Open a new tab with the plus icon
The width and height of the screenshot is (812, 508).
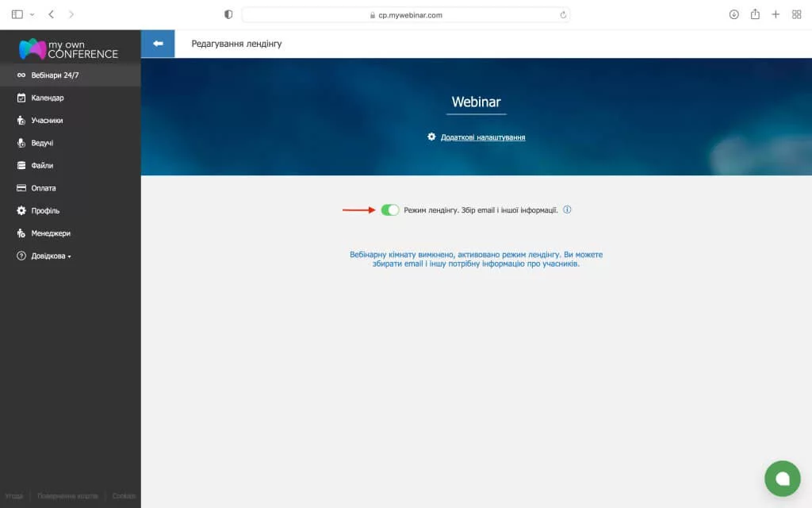pos(776,14)
